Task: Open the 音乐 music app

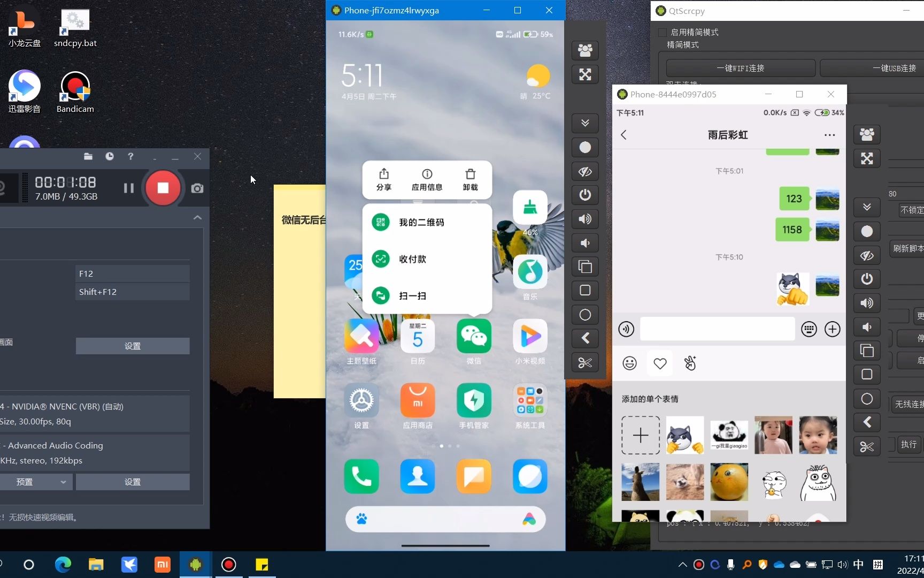Action: point(530,272)
